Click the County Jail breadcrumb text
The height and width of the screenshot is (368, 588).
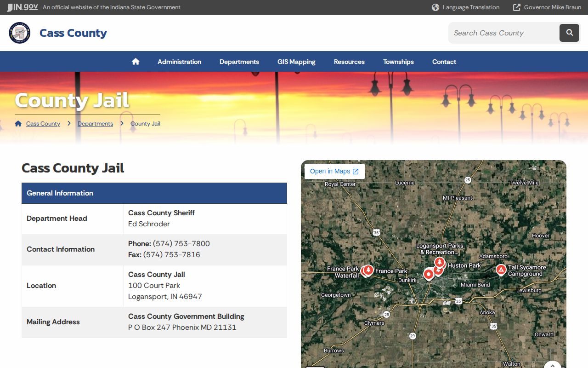[145, 124]
